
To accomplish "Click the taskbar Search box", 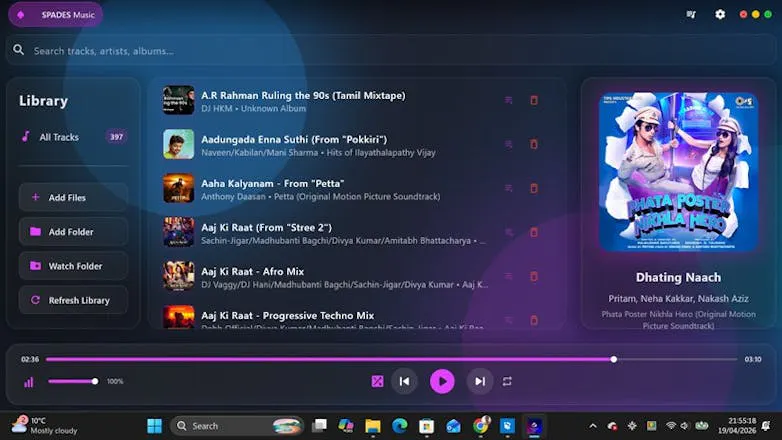I will [237, 426].
